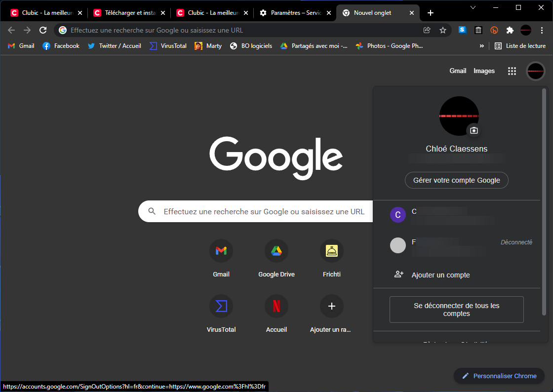Click the Google account avatar on page
553x392 pixels.
[x=536, y=71]
